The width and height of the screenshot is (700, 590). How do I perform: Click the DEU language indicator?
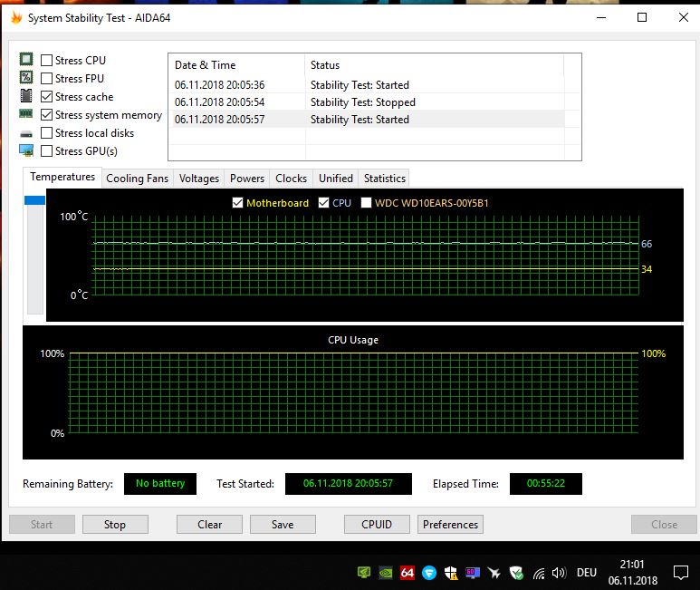[x=587, y=573]
